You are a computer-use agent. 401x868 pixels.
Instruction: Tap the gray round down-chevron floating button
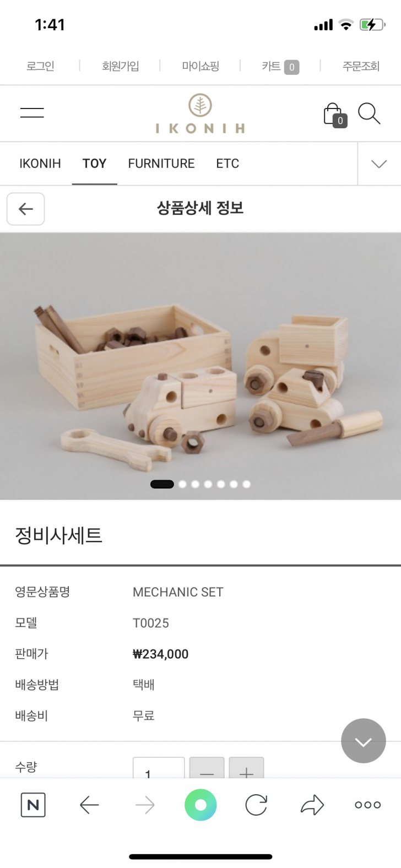click(x=364, y=741)
